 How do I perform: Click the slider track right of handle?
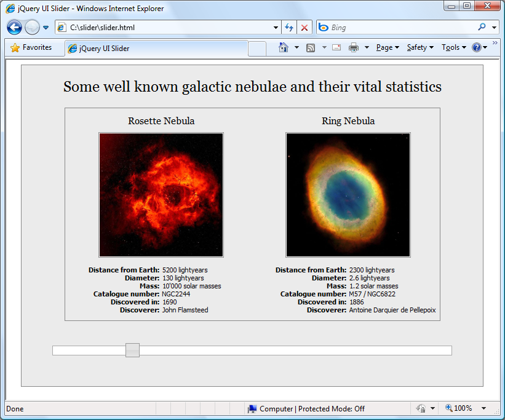[x=296, y=351]
